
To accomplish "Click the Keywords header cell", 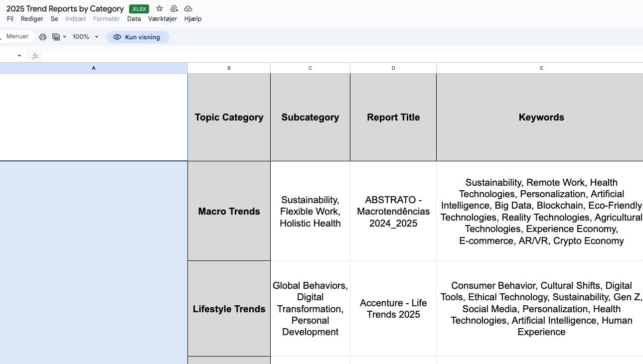I will [540, 117].
